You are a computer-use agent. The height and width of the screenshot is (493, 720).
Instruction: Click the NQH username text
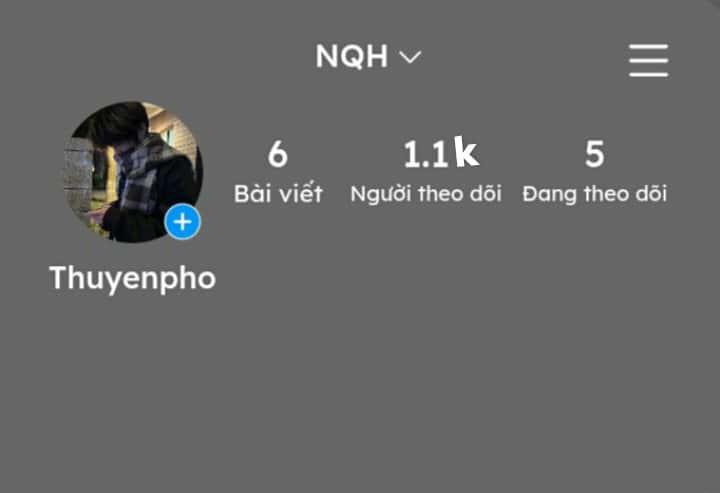coord(352,56)
